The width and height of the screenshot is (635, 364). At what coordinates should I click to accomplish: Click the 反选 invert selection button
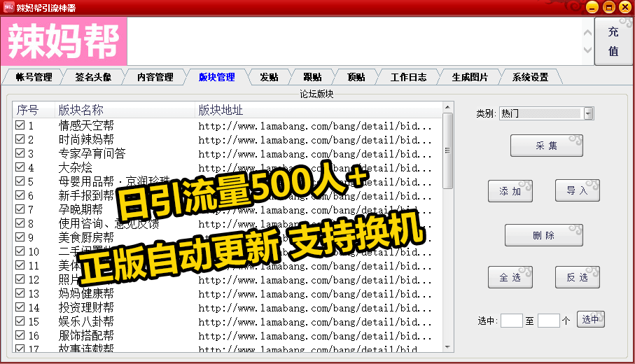[x=577, y=277]
